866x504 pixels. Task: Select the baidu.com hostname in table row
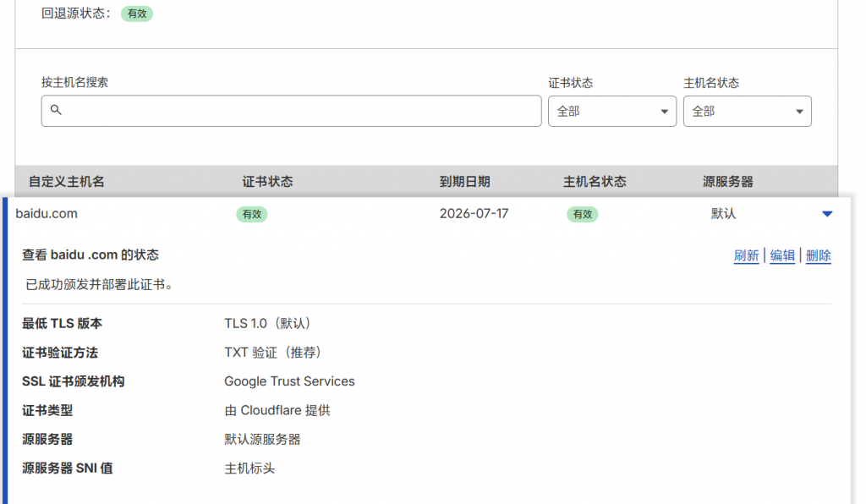tap(47, 214)
